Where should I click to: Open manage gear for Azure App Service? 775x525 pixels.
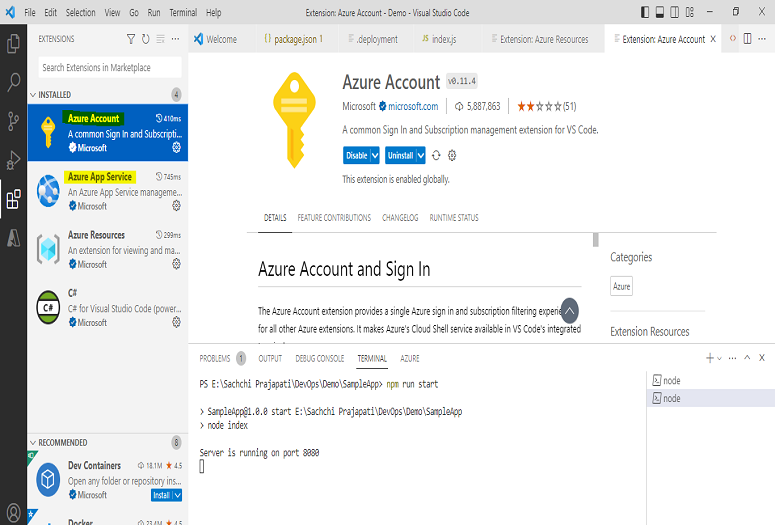[176, 206]
